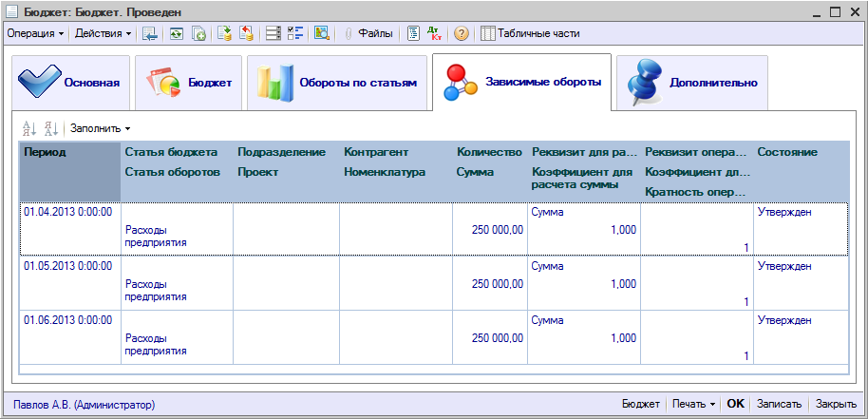Click the Дт/Кт postings icon

click(x=436, y=33)
